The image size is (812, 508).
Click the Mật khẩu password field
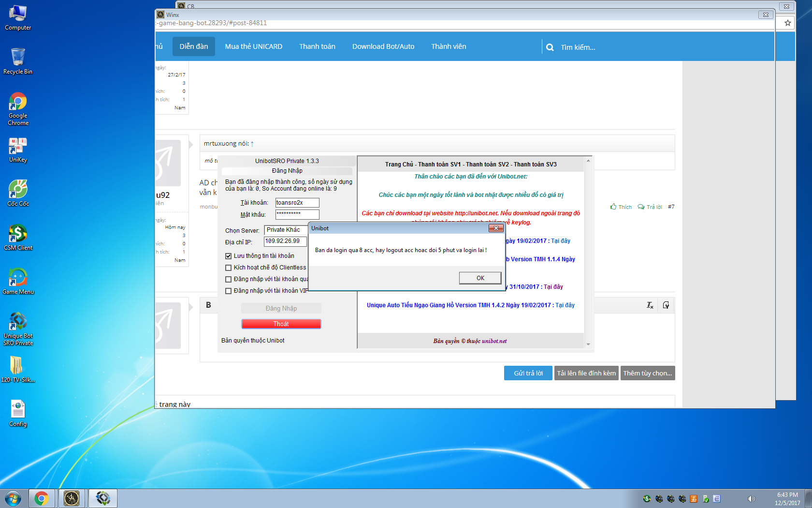[297, 214]
